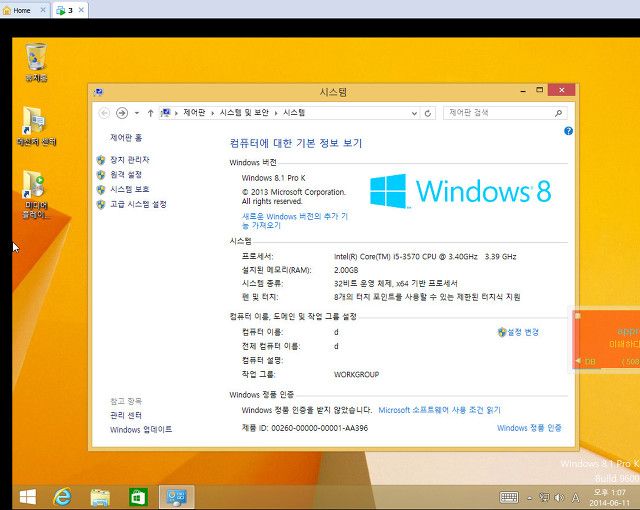Go up one level in Control Panel
Viewport: 640px width, 510px height.
(150, 113)
